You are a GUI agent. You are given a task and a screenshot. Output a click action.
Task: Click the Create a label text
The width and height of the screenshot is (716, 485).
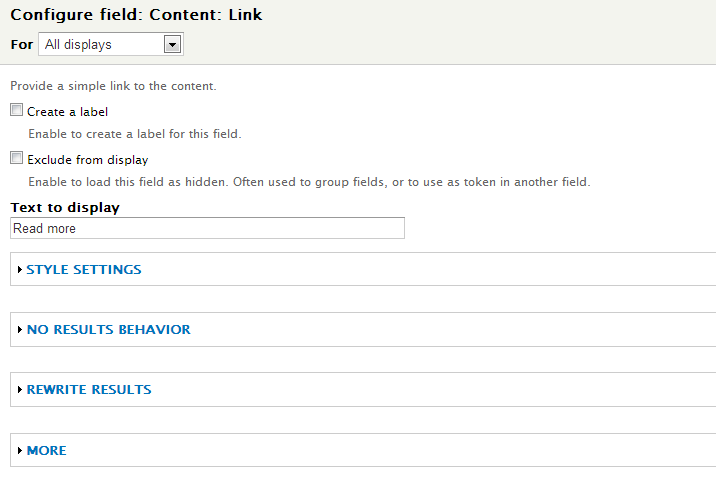click(68, 112)
